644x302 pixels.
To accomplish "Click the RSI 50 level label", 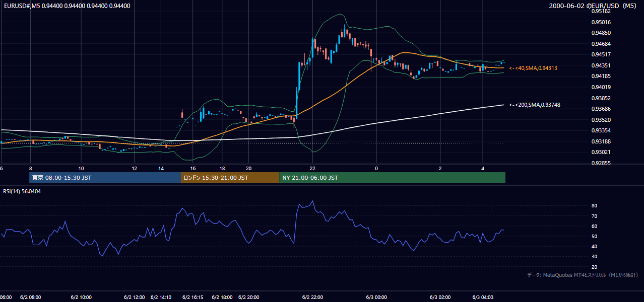I will pyautogui.click(x=594, y=236).
